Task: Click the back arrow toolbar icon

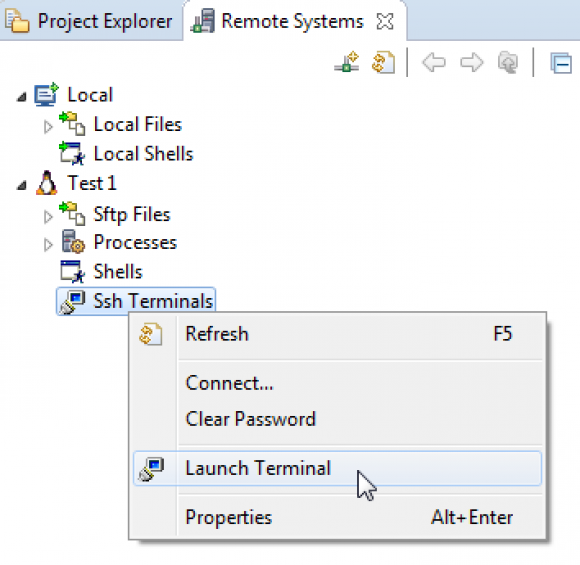Action: tap(434, 62)
